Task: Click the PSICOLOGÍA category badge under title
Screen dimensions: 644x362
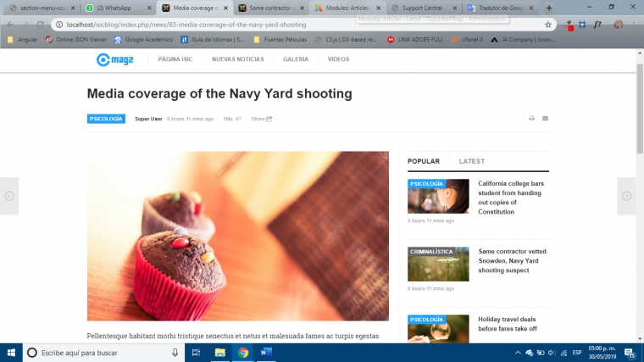Action: click(x=106, y=119)
